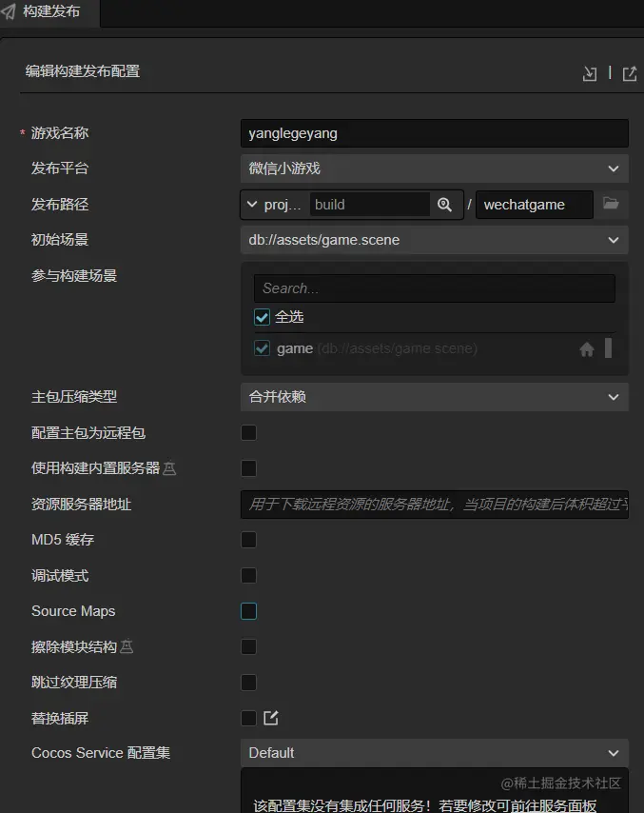
Task: Click the Source Maps label
Action: click(x=73, y=611)
